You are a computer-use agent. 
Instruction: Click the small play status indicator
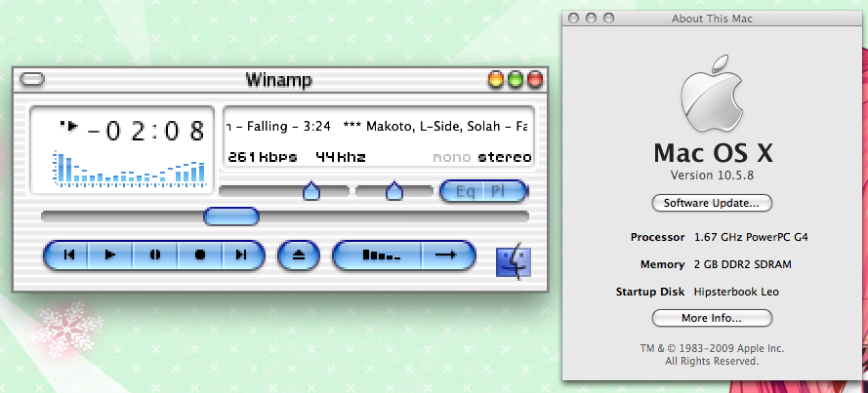coord(69,127)
